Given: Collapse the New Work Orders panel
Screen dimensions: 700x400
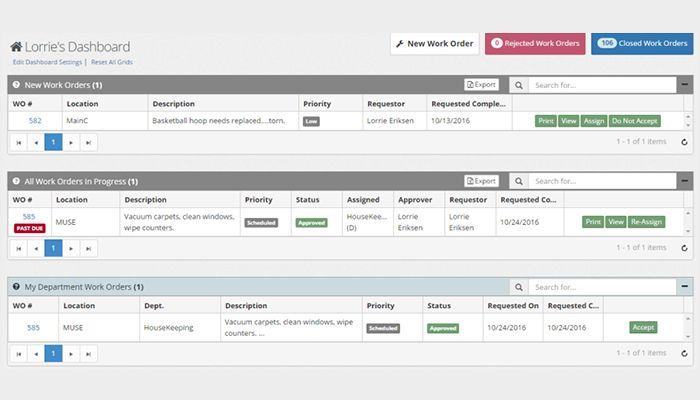Looking at the screenshot, I should (x=682, y=85).
